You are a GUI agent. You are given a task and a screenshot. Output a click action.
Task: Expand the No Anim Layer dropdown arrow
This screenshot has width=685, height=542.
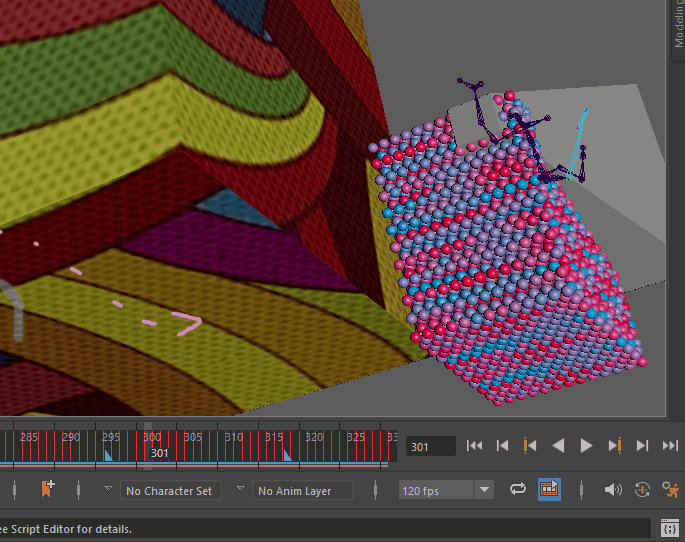(241, 490)
